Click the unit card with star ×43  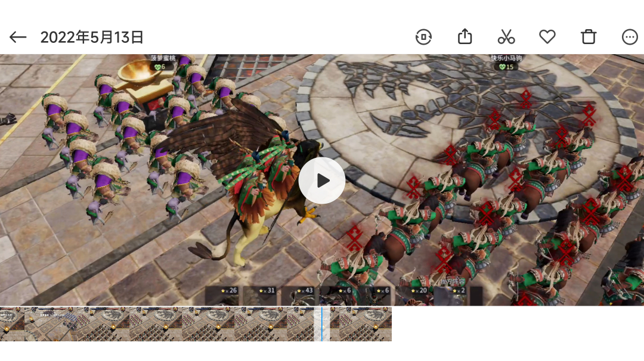point(298,295)
